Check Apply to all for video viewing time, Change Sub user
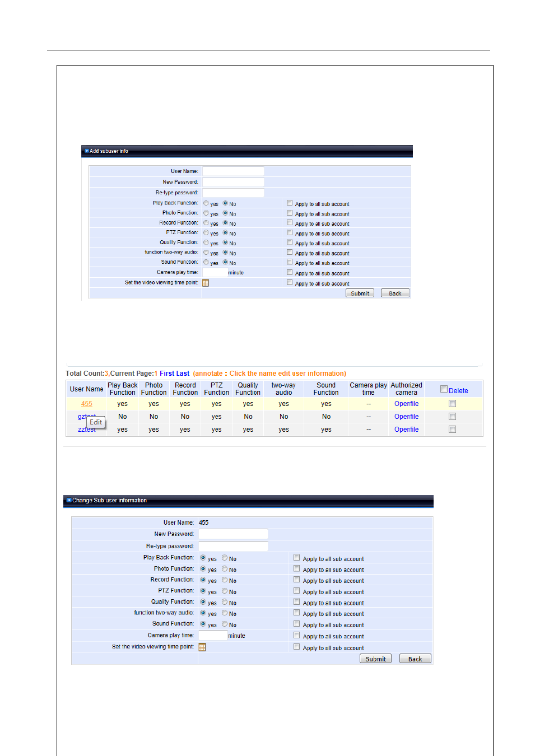This screenshot has height=756, width=535. click(x=297, y=647)
